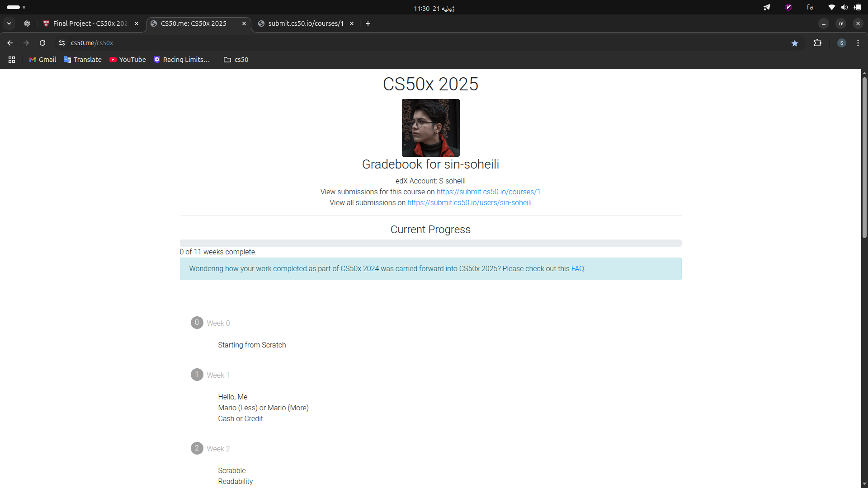This screenshot has height=488, width=868.
Task: Open the Gmail bookmark
Action: pyautogui.click(x=42, y=60)
